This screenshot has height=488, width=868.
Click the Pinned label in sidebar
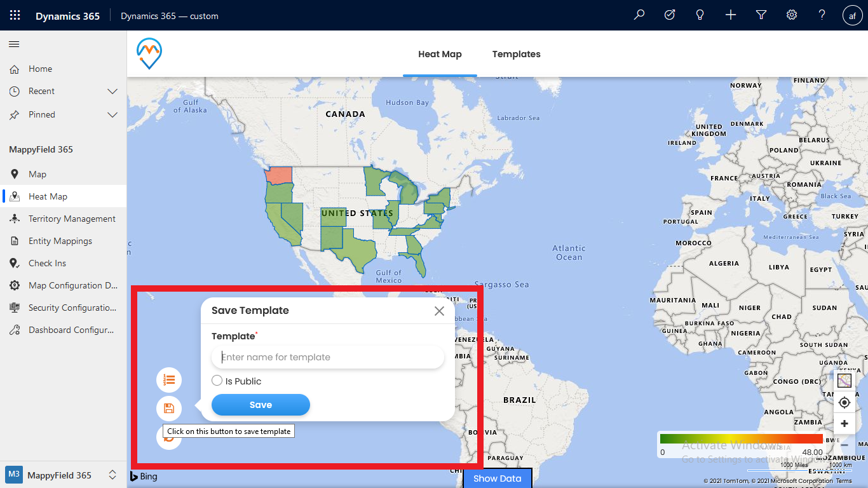[x=42, y=114]
